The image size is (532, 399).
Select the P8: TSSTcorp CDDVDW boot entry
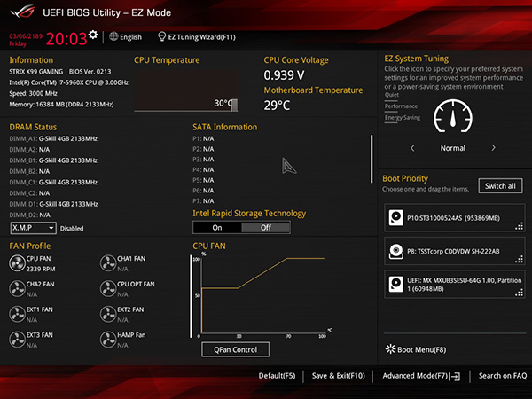455,252
